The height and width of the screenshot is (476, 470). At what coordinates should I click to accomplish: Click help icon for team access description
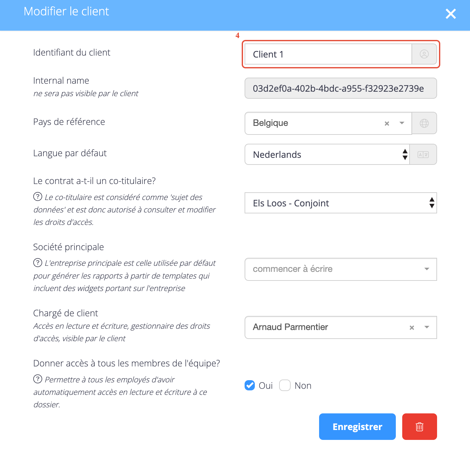[38, 379]
